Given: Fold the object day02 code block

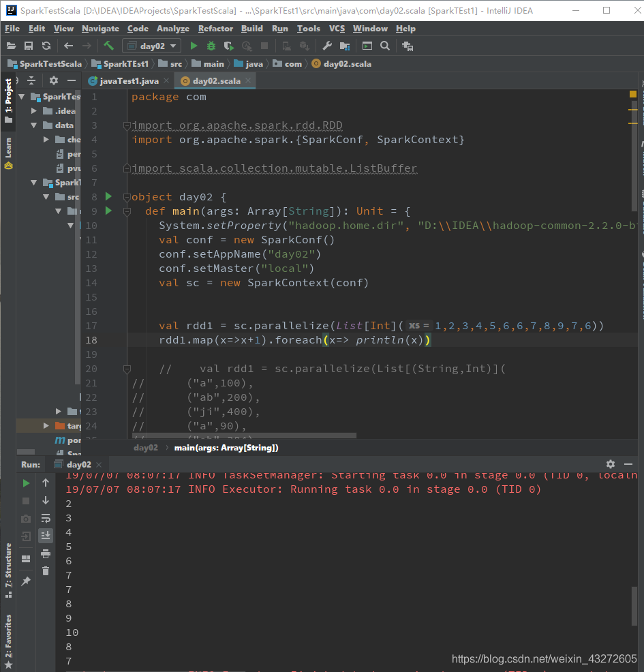Looking at the screenshot, I should click(127, 197).
